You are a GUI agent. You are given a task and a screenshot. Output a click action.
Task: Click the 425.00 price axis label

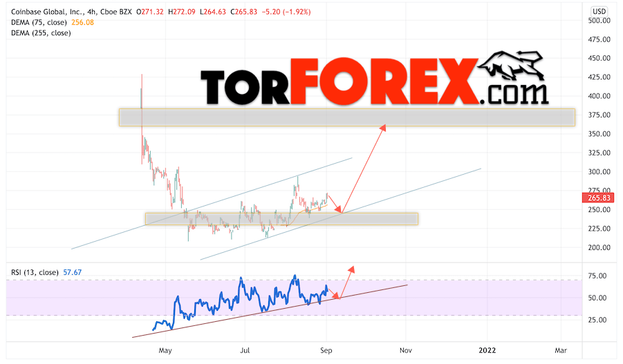pos(599,77)
